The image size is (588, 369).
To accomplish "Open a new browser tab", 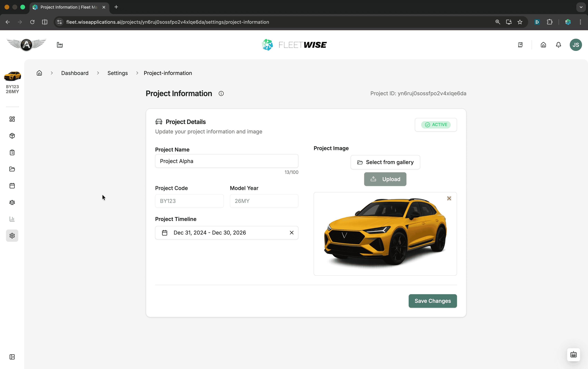I will (116, 7).
